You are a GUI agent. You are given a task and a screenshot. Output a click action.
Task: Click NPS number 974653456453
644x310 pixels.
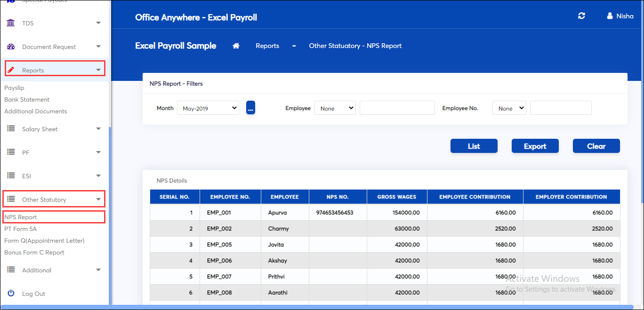point(335,213)
